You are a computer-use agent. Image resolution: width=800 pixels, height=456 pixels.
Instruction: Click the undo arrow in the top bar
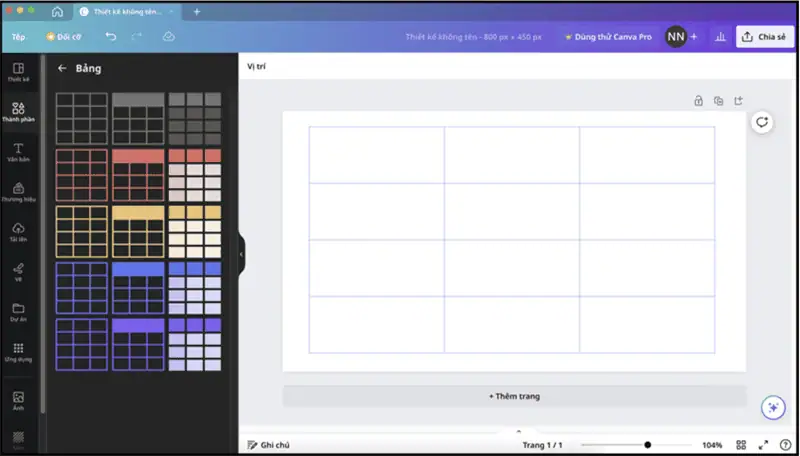(x=111, y=37)
